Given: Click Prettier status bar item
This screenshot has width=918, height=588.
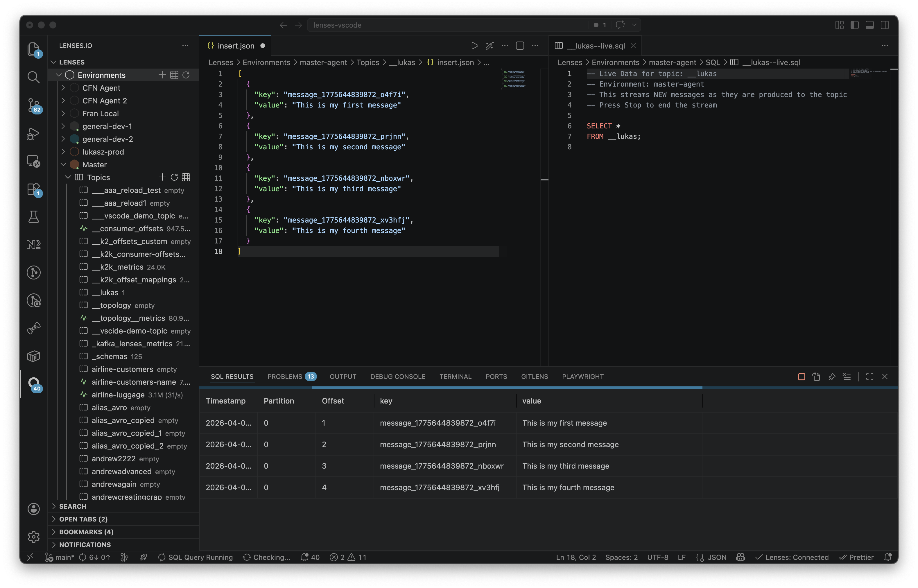Looking at the screenshot, I should [x=856, y=557].
